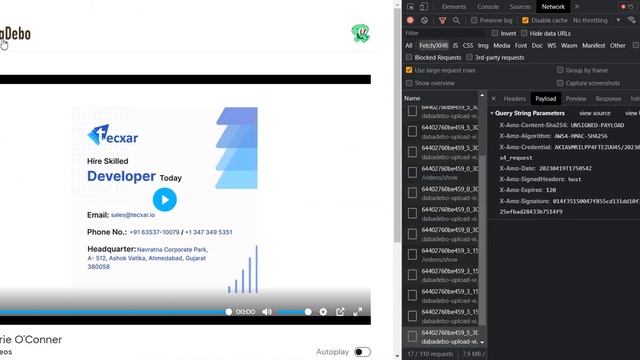Open network search magnifier
The image size is (640, 360).
click(456, 20)
